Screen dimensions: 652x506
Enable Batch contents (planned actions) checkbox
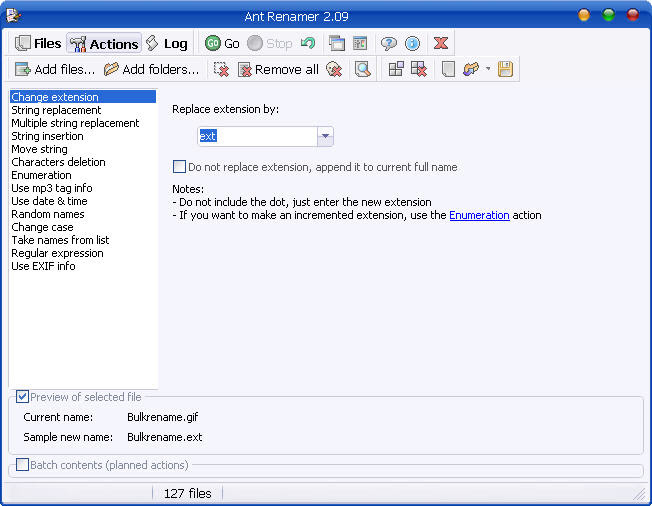click(x=22, y=464)
